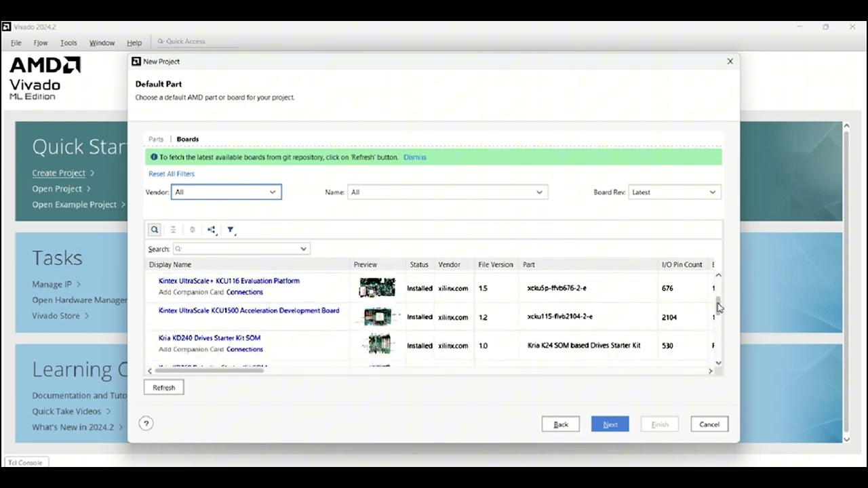The width and height of the screenshot is (868, 488).
Task: Click the download/install board toolbar icon
Action: 192,230
